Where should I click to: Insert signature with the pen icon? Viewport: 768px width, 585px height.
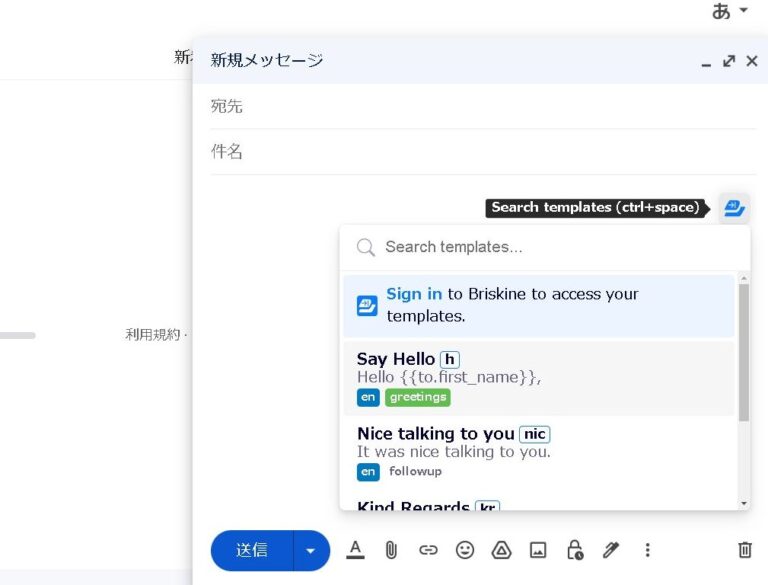[611, 550]
